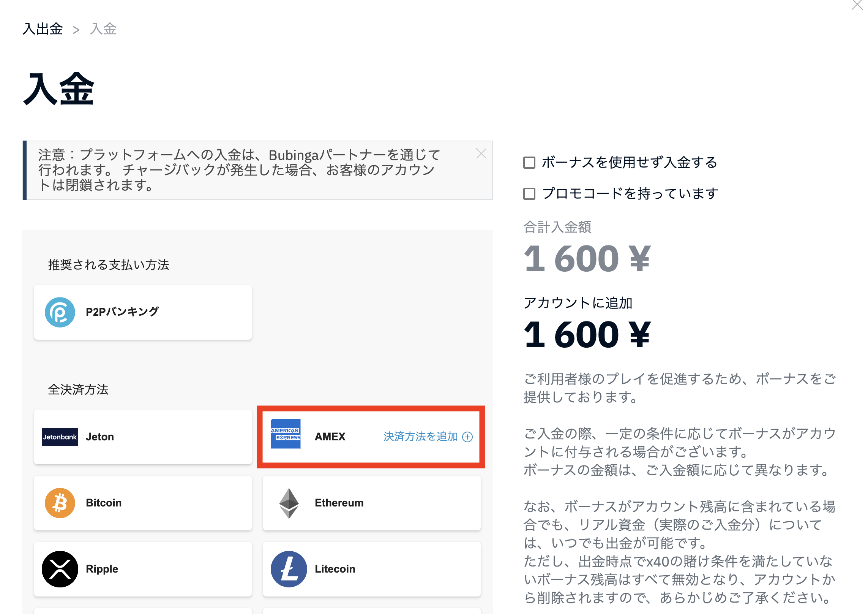Screen dimensions: 868x614
Task: Check the プロモコードを持っています option
Action: tap(529, 193)
